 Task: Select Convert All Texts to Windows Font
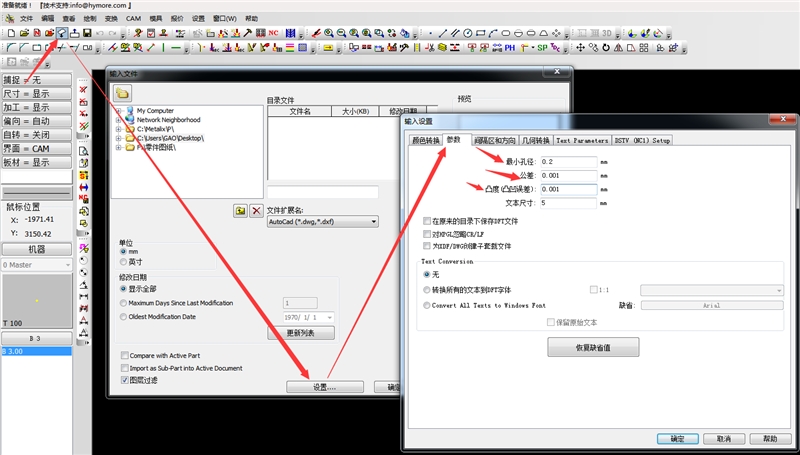coord(428,305)
